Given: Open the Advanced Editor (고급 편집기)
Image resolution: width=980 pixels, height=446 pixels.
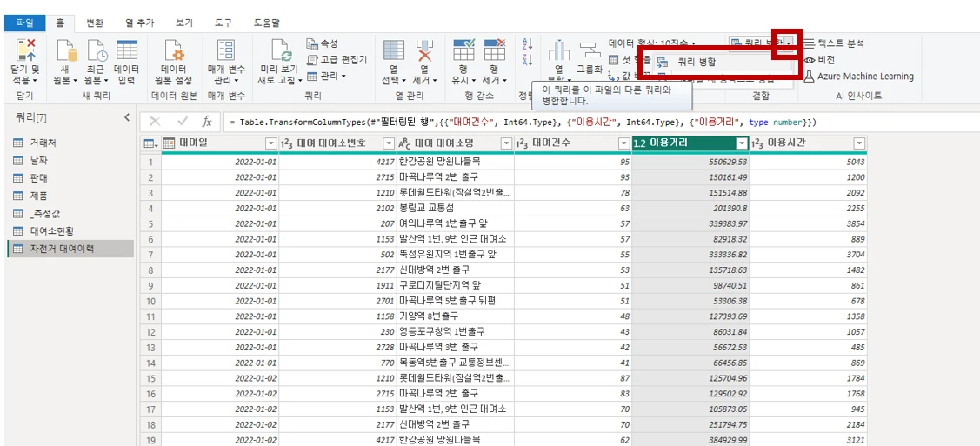Looking at the screenshot, I should 337,59.
